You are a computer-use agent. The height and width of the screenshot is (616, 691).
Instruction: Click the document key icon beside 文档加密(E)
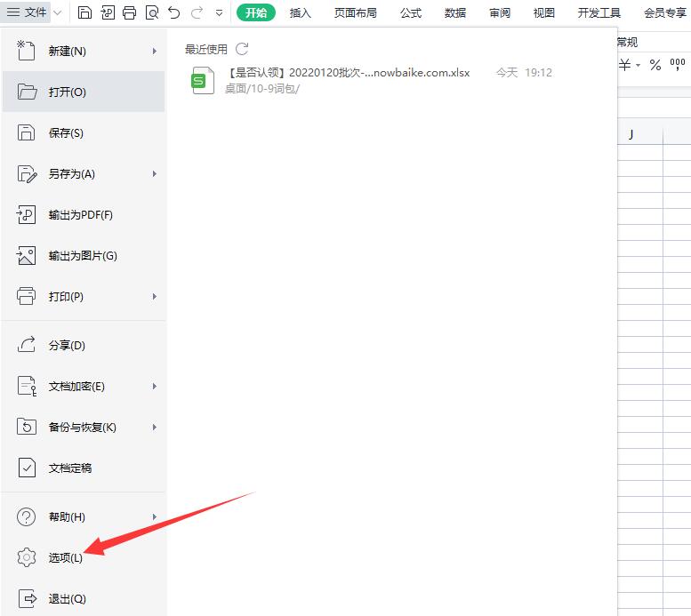pyautogui.click(x=27, y=386)
